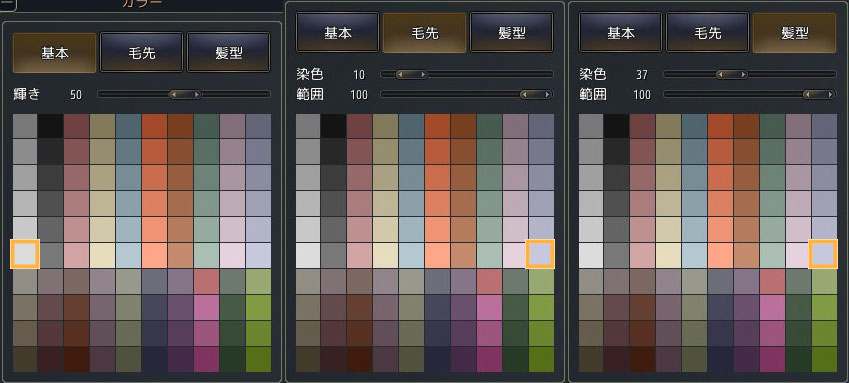Open 髪型 tab in the 染色 10 panel

pyautogui.click(x=512, y=33)
